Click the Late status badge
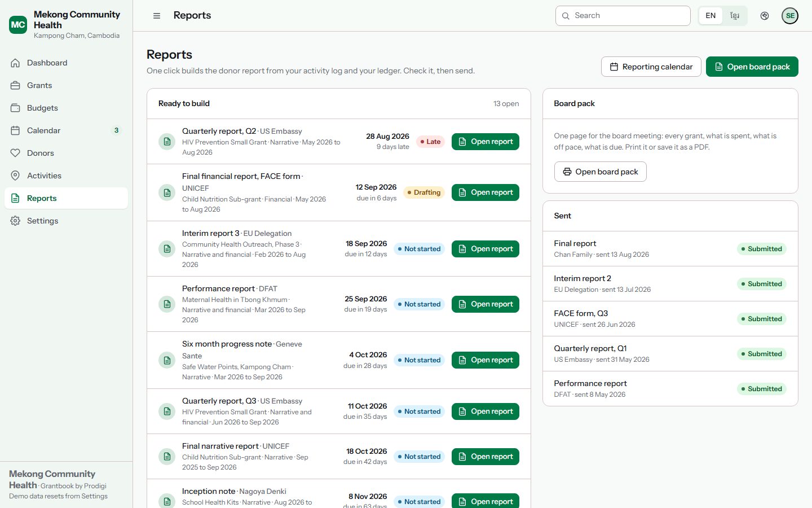Viewport: 812px width, 508px height. click(x=430, y=142)
